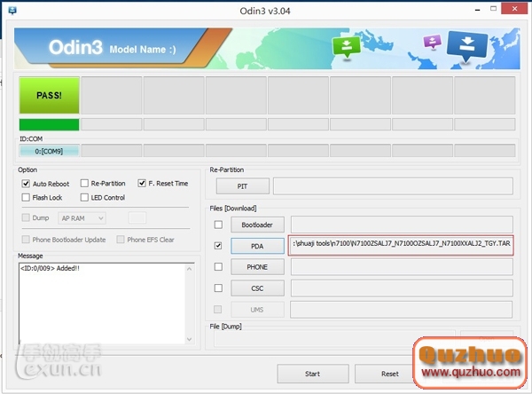Click the PIT button
This screenshot has height=394, width=532.
tap(243, 186)
